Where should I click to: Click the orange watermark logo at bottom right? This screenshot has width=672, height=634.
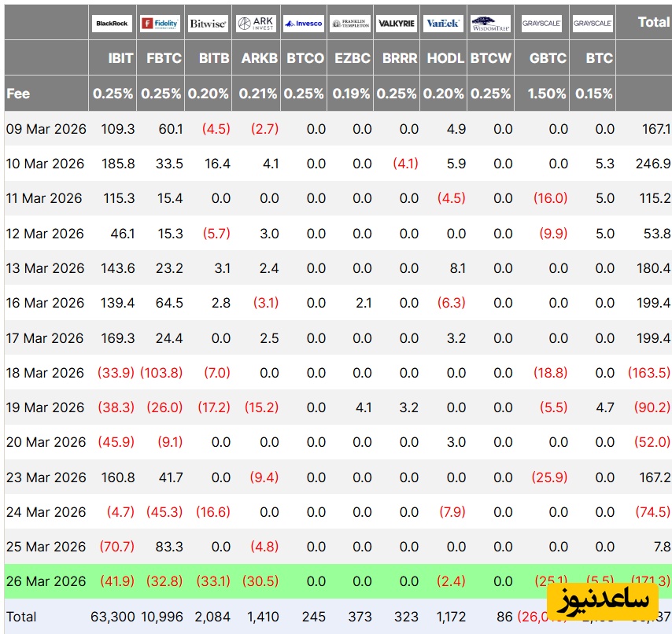[x=604, y=599]
